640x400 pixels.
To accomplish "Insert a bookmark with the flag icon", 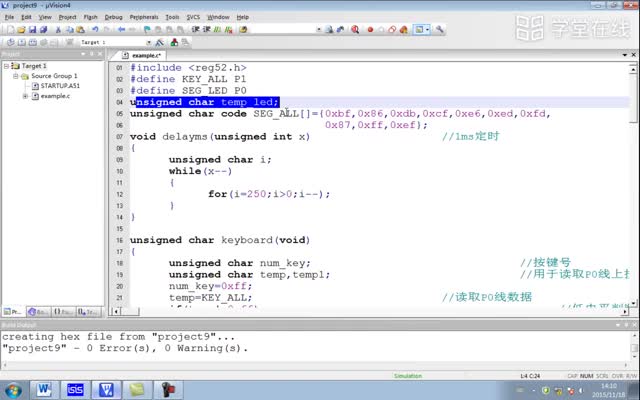I will [x=147, y=29].
